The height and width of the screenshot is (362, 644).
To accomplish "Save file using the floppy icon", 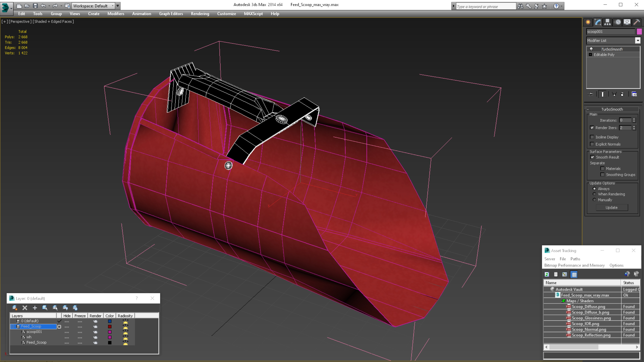I will tap(35, 6).
